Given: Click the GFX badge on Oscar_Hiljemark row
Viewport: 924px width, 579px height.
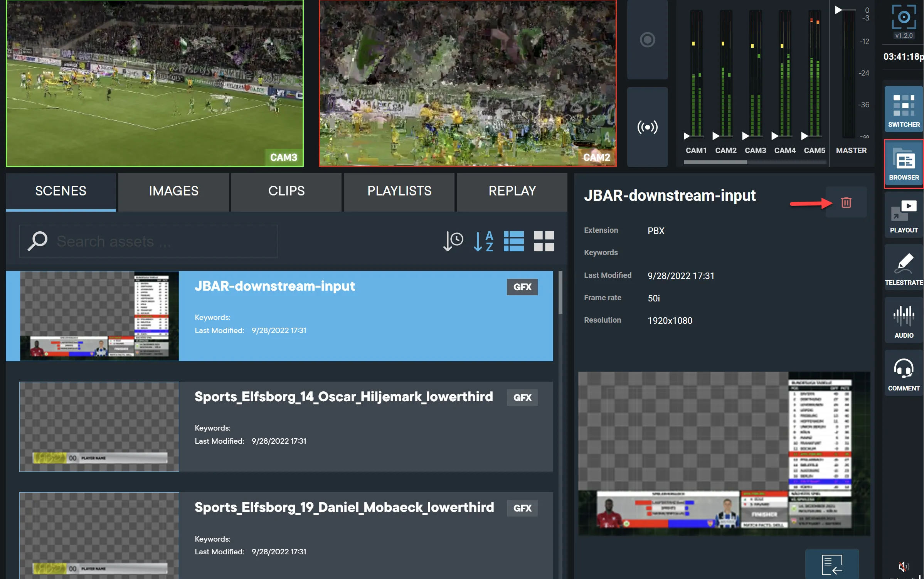Looking at the screenshot, I should pyautogui.click(x=522, y=397).
